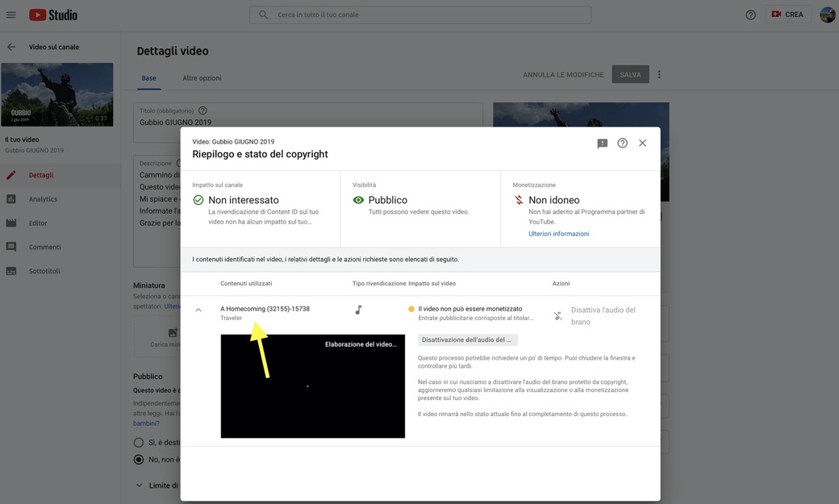
Task: Click the back arrow to channel videos
Action: [x=11, y=47]
